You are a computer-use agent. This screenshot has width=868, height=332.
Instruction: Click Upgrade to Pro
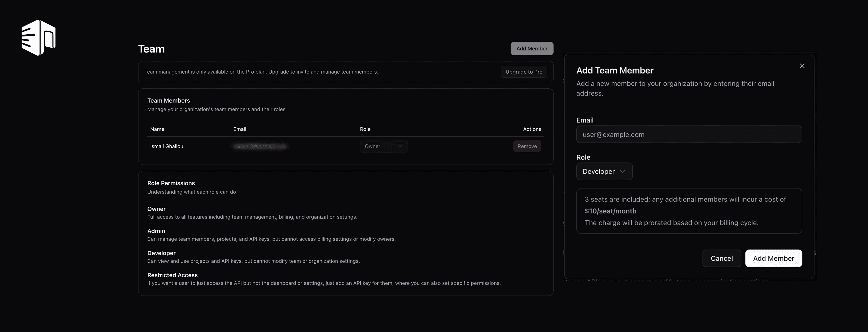524,72
